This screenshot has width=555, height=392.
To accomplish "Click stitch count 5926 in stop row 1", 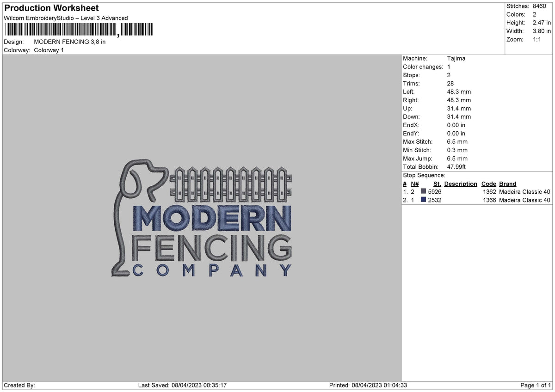I will [x=434, y=192].
